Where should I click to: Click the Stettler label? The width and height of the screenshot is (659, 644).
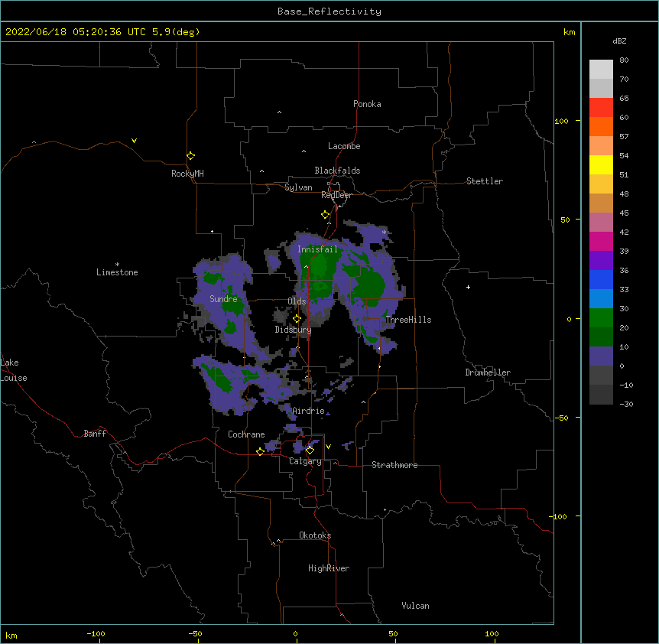coord(485,181)
